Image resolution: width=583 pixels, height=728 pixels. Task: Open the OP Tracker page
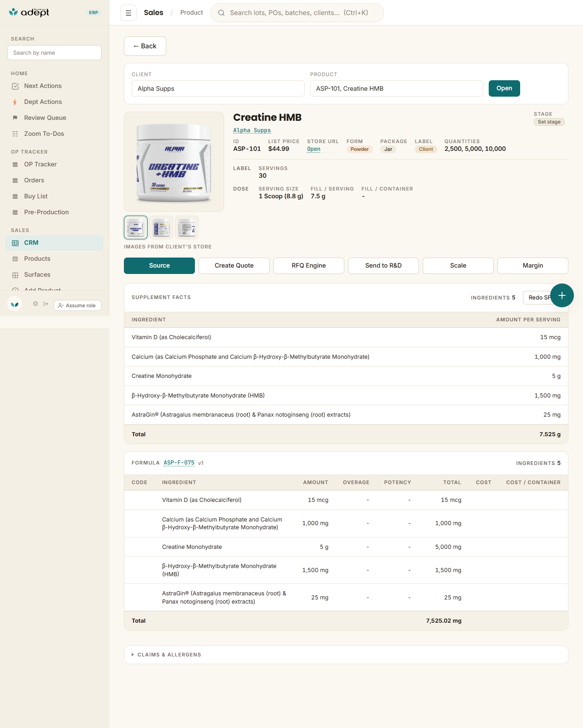[55, 165]
